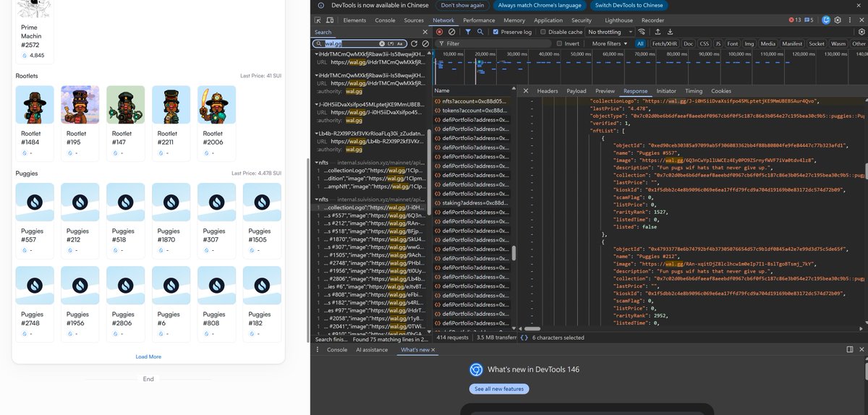
Task: Open the Performance tab
Action: tap(479, 20)
